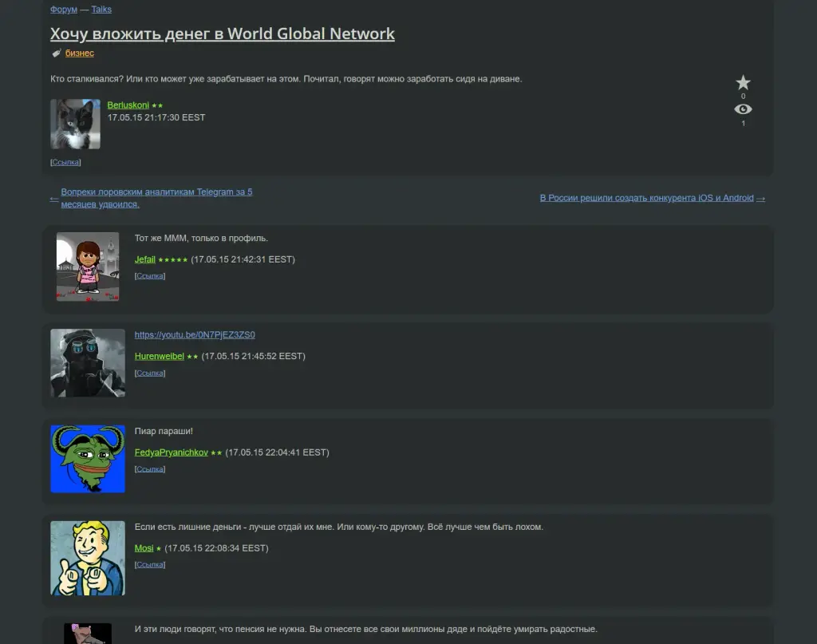Click Hurenweibel's gas mask avatar
Image resolution: width=817 pixels, height=644 pixels.
(x=88, y=362)
